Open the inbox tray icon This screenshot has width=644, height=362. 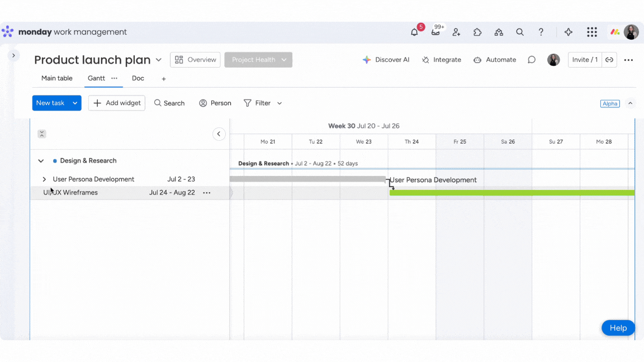pos(435,32)
